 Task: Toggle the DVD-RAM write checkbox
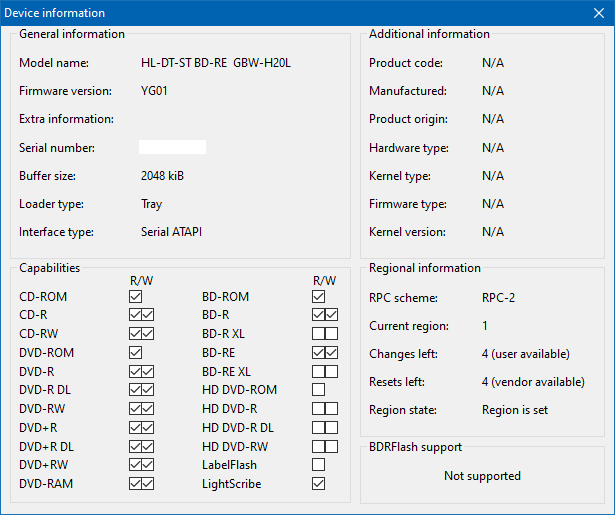click(148, 483)
